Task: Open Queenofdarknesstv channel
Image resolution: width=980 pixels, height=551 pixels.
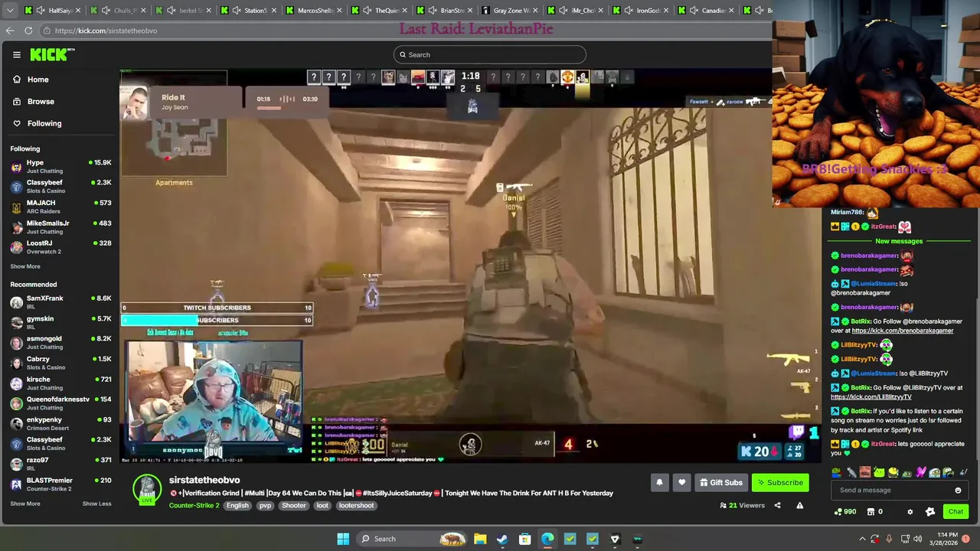Action: click(61, 403)
